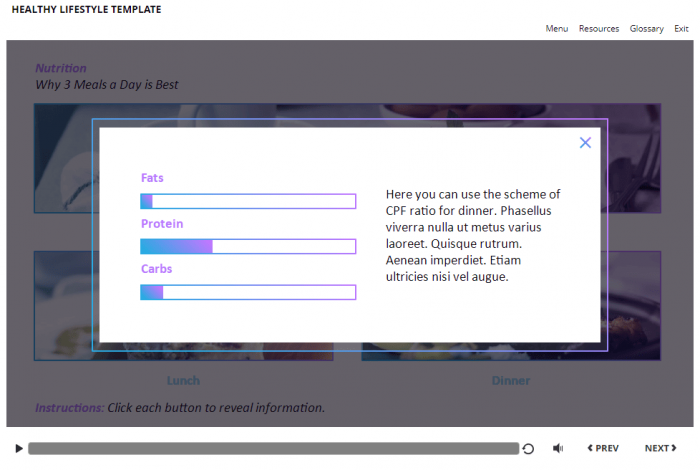Click the replay slide icon

tap(528, 449)
